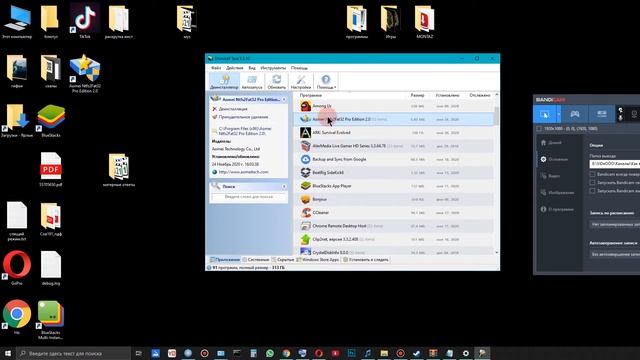Select CCleaner in the program list
The image size is (640, 360).
pos(394,213)
